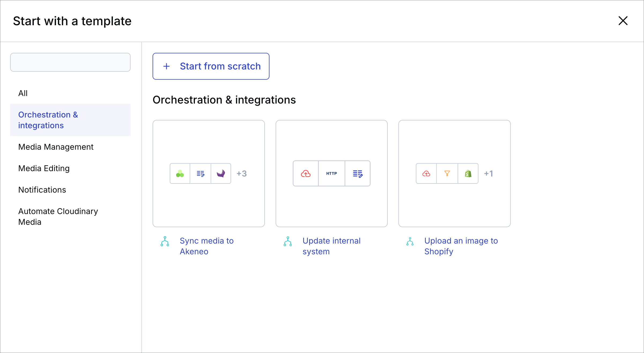Click the cloud upload icon in Shopify template
Viewport: 644px width, 353px height.
[426, 174]
